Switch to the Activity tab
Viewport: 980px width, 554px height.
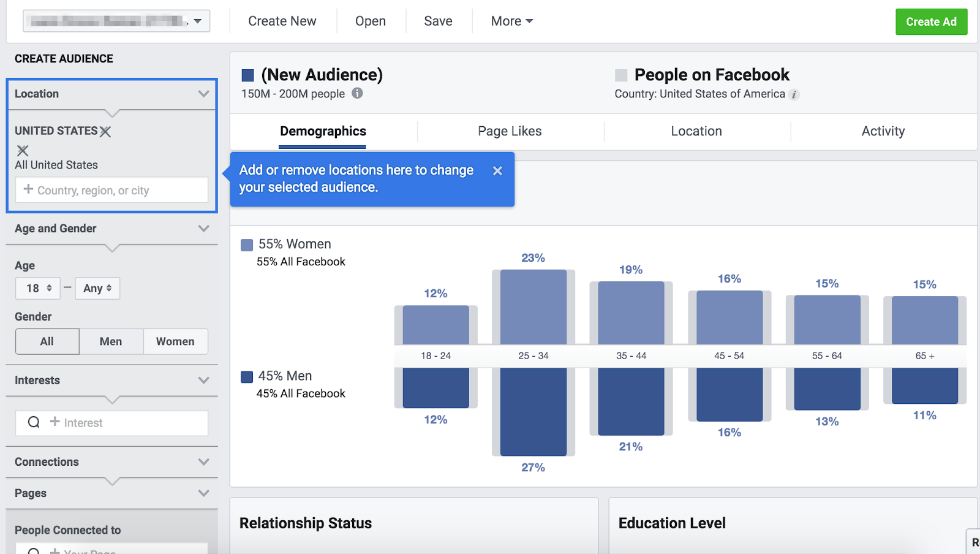click(883, 131)
